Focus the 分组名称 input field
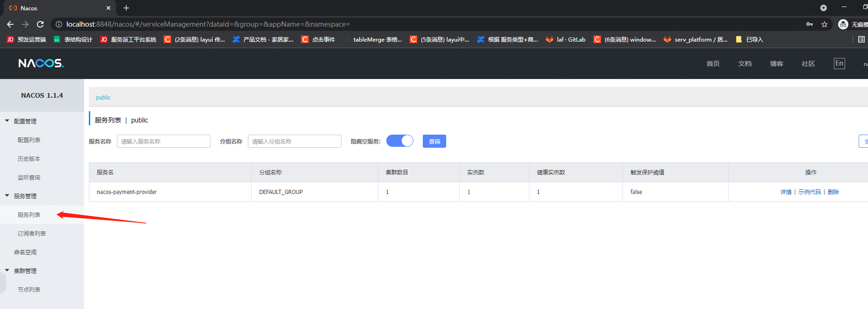Image resolution: width=868 pixels, height=309 pixels. click(295, 141)
